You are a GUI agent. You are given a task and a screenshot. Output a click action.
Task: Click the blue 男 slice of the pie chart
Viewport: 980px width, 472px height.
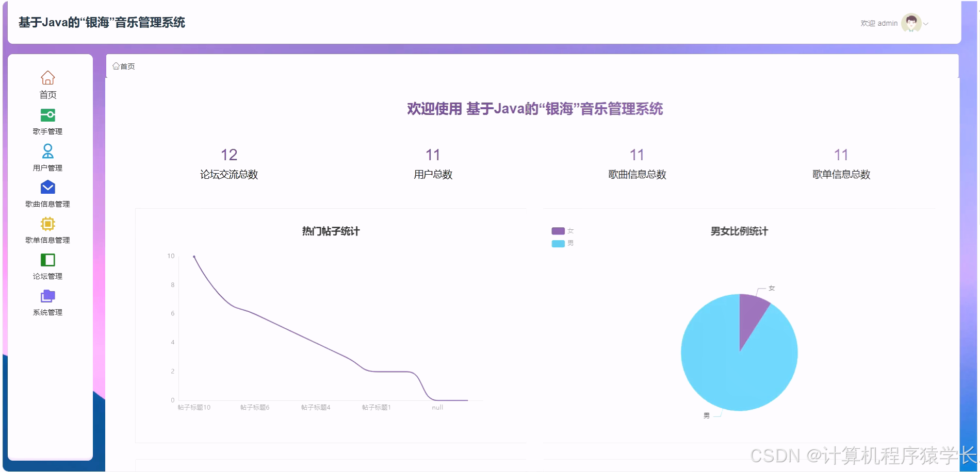[722, 361]
